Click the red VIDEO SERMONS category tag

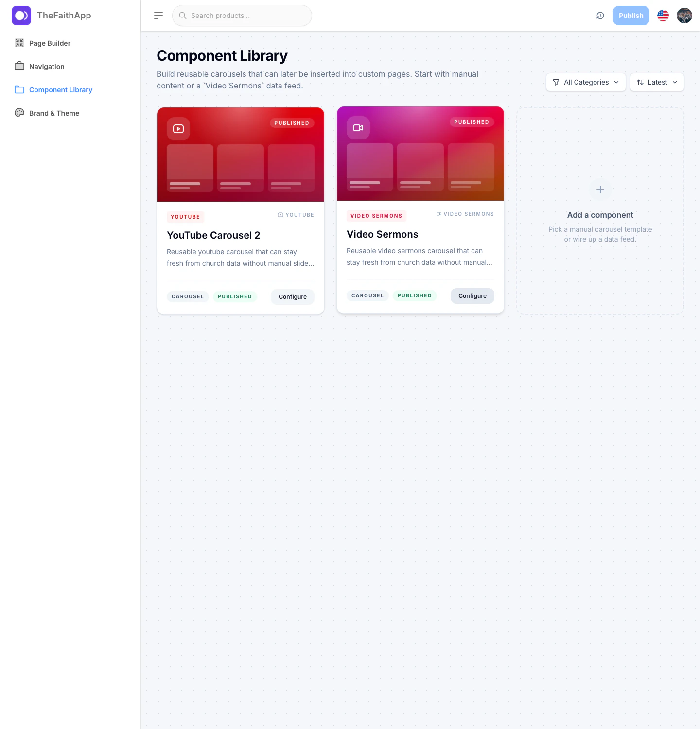coord(376,216)
